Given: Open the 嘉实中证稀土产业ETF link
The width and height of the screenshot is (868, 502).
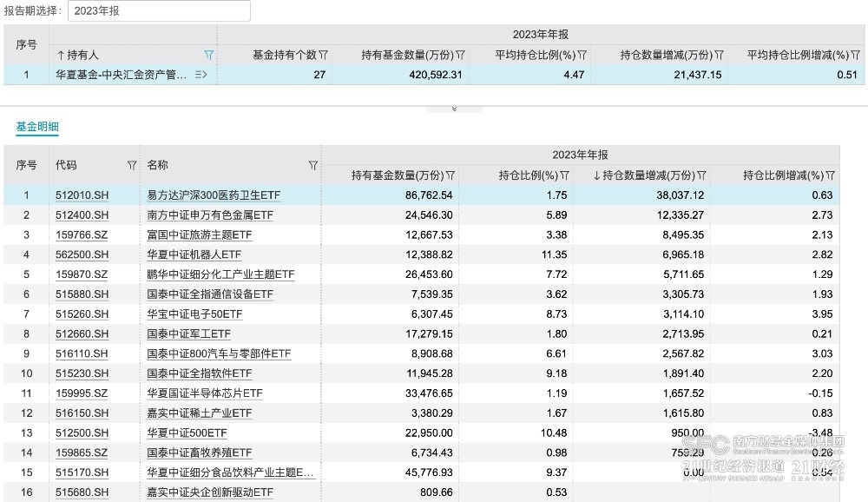Looking at the screenshot, I should point(200,413).
